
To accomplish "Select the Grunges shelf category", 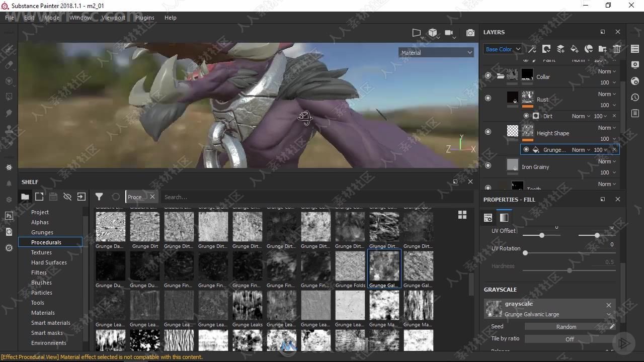I will tap(42, 232).
